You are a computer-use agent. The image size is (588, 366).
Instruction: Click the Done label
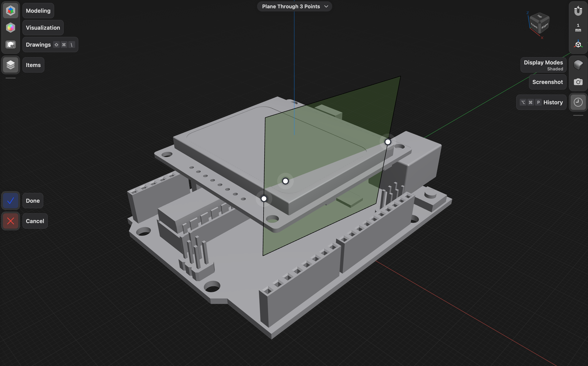point(33,201)
